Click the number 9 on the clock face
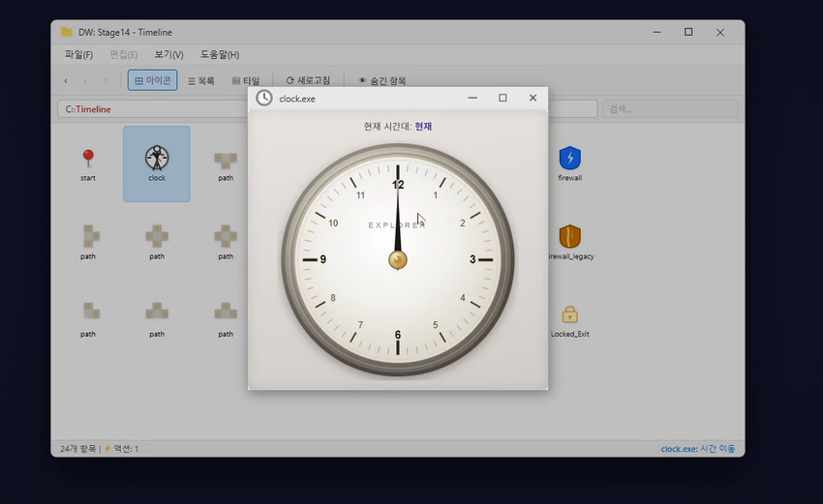 [322, 259]
